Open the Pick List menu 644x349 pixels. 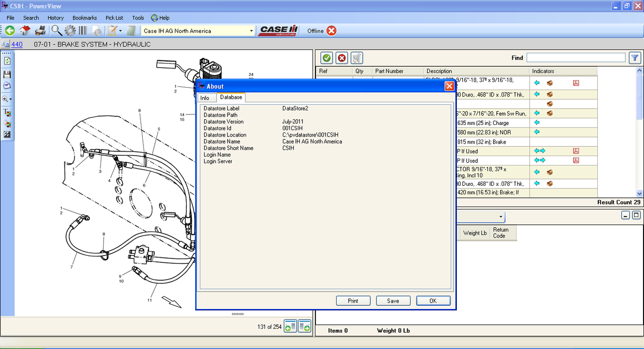pos(114,18)
